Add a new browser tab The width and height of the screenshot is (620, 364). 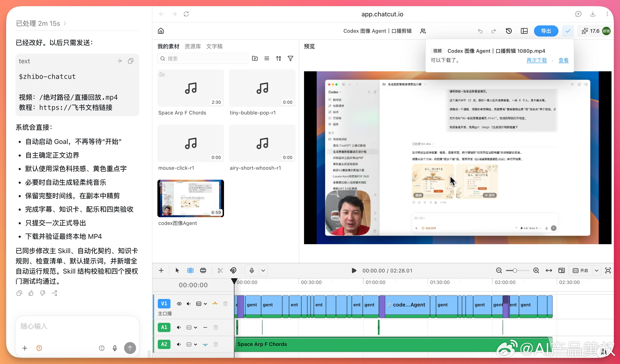tap(578, 14)
